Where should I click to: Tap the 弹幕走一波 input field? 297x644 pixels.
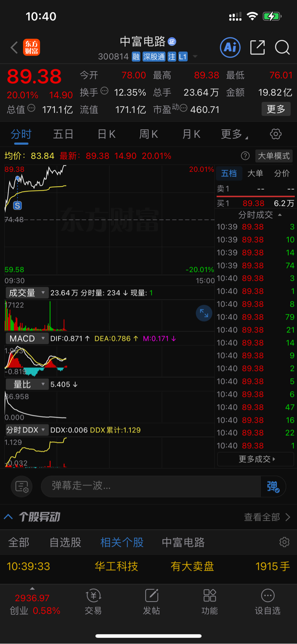pos(151,486)
